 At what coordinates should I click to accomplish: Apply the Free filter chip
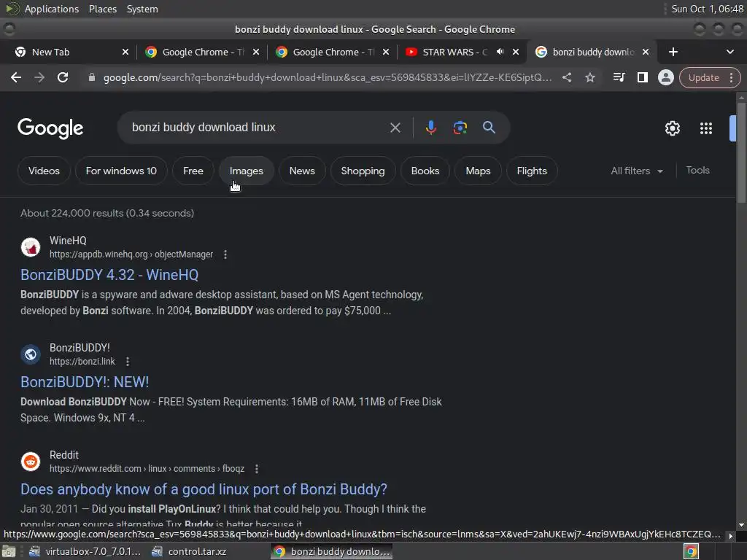193,171
